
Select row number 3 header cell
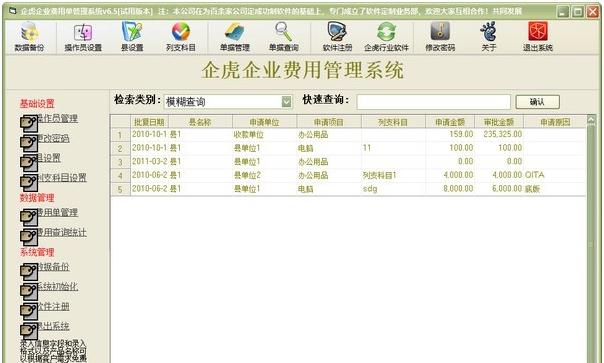(x=120, y=162)
